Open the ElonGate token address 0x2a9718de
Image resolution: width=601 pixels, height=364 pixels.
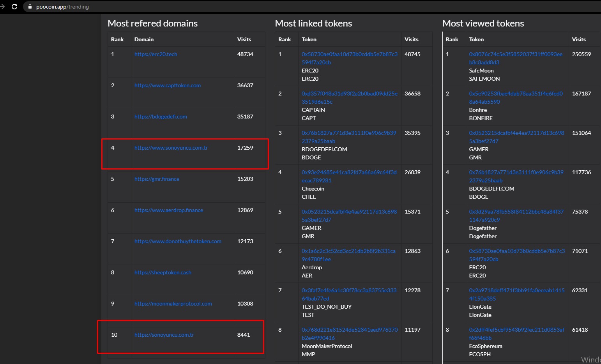click(x=517, y=294)
